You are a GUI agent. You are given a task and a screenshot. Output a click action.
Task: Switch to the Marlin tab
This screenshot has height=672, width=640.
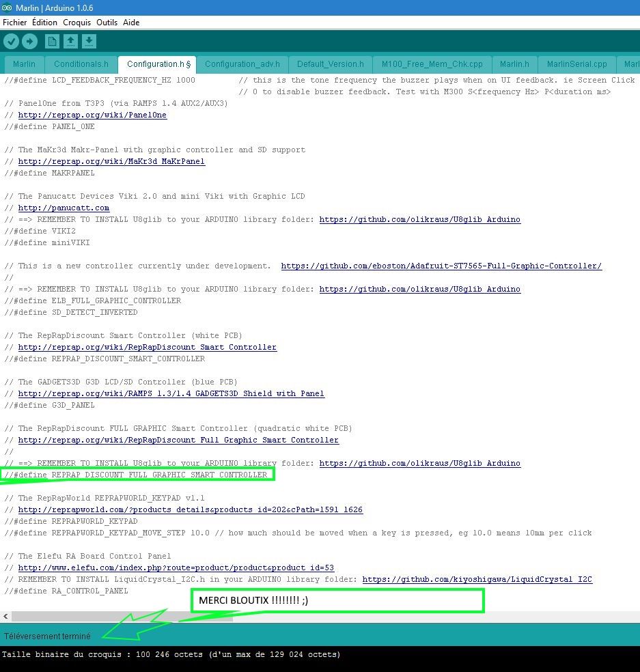(24, 64)
